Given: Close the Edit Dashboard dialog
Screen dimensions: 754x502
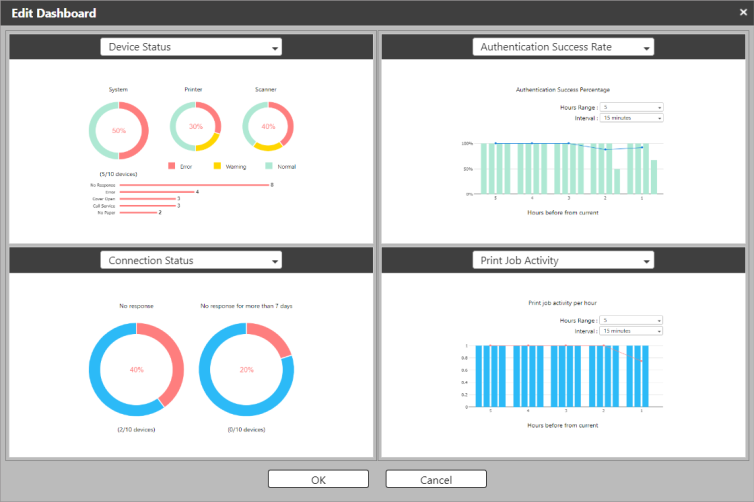Looking at the screenshot, I should 742,13.
